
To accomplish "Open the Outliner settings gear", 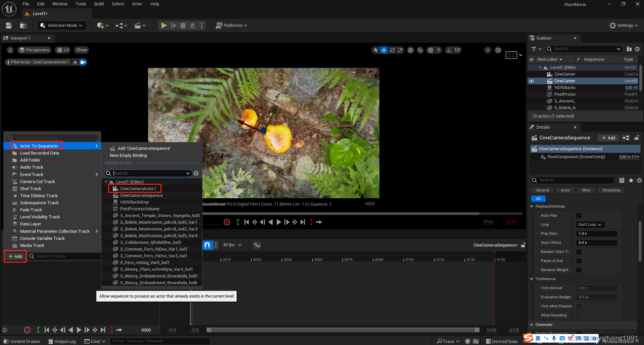I will [x=637, y=49].
